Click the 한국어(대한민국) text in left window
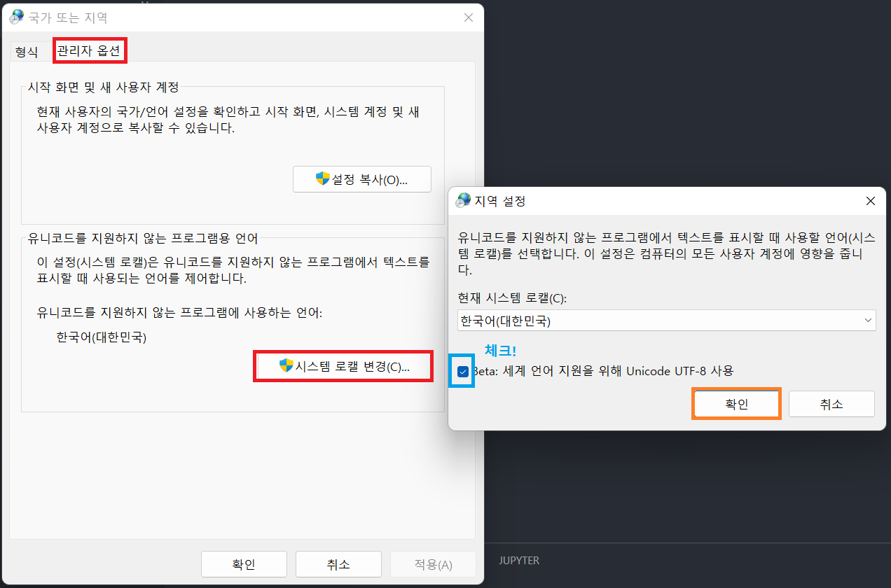891x588 pixels. click(102, 337)
